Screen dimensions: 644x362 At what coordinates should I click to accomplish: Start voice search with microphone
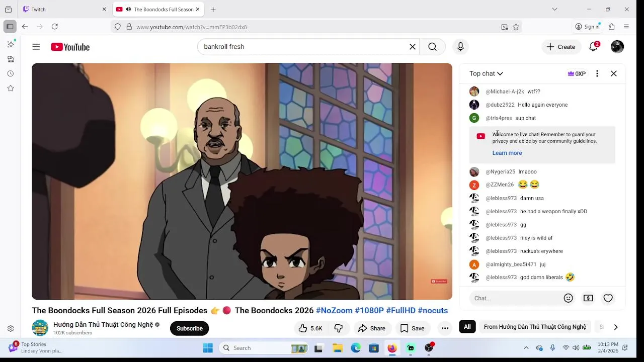460,47
